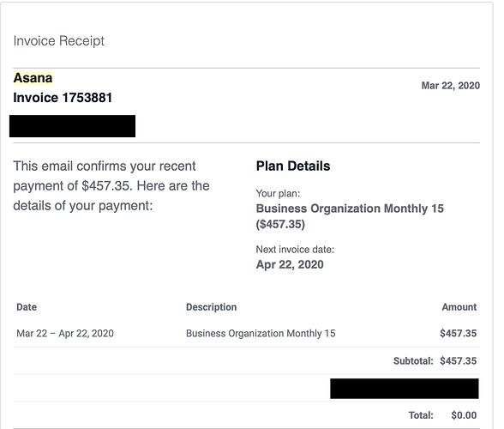This screenshot has width=504, height=429.
Task: Click the Next invoice date label
Action: (295, 250)
